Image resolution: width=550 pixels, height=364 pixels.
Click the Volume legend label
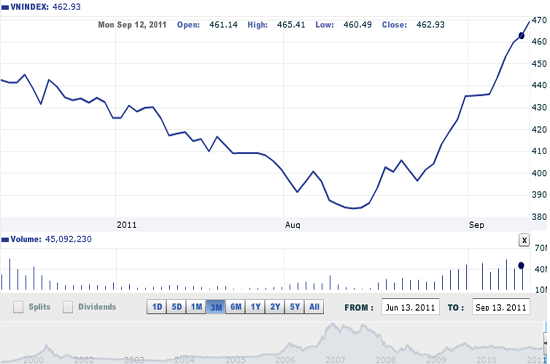[46, 239]
